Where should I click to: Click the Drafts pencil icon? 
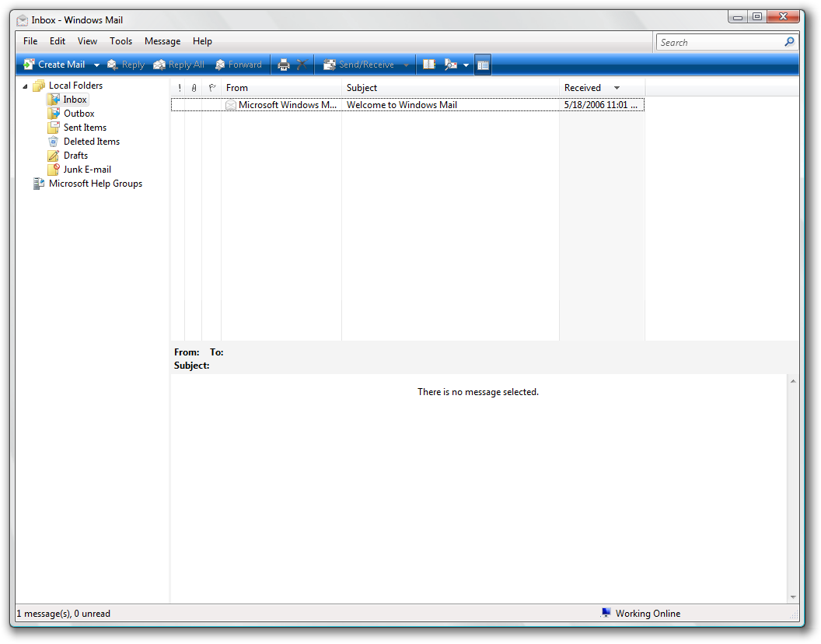coord(54,156)
